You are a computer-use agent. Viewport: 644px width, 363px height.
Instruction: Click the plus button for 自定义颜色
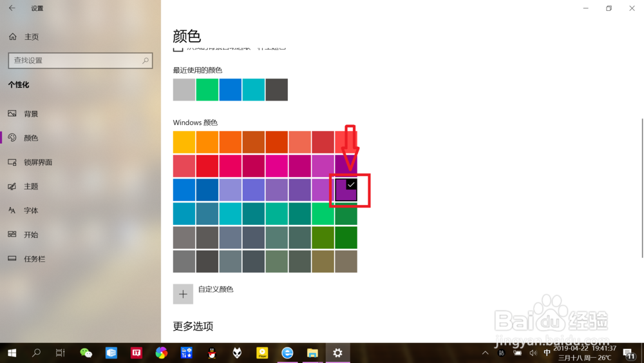[183, 294]
